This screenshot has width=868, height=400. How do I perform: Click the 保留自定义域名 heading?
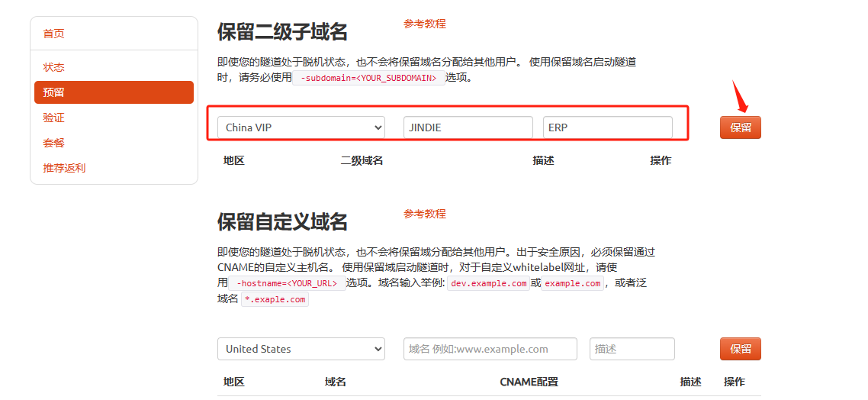point(282,222)
